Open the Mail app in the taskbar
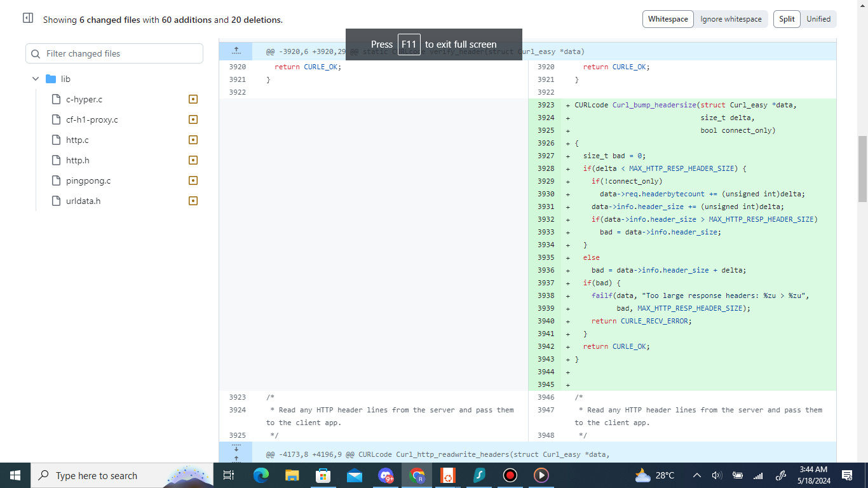Viewport: 868px width, 488px height. (354, 475)
